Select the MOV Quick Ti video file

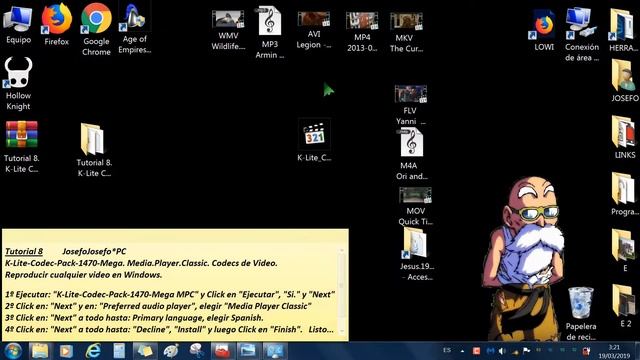(x=415, y=206)
